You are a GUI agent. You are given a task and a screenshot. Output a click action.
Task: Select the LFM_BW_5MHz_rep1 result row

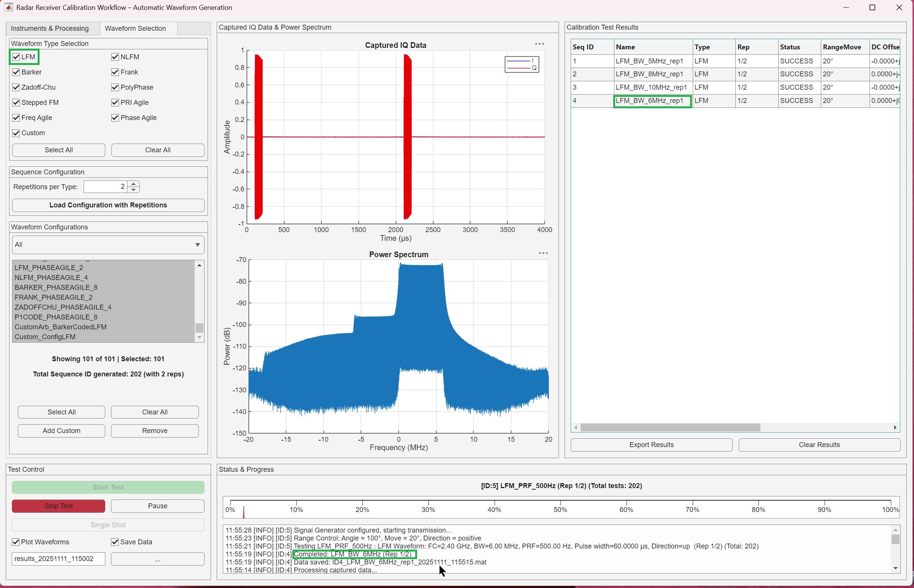pos(650,61)
